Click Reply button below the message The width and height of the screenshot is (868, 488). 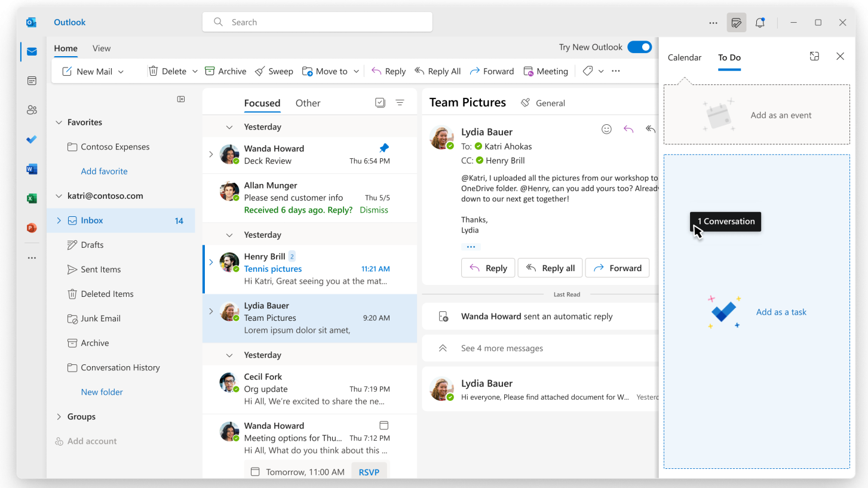(x=489, y=268)
